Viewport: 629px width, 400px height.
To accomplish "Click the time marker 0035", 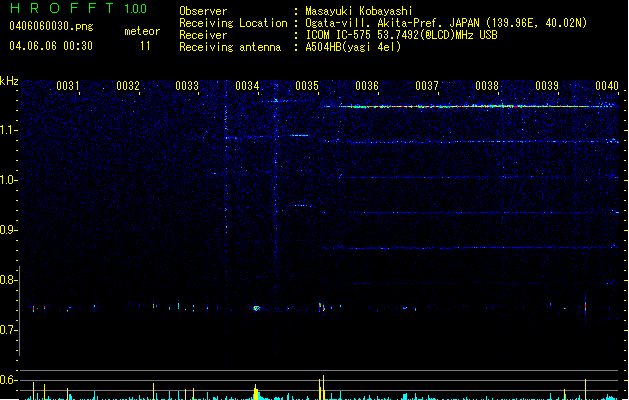I will [x=307, y=85].
